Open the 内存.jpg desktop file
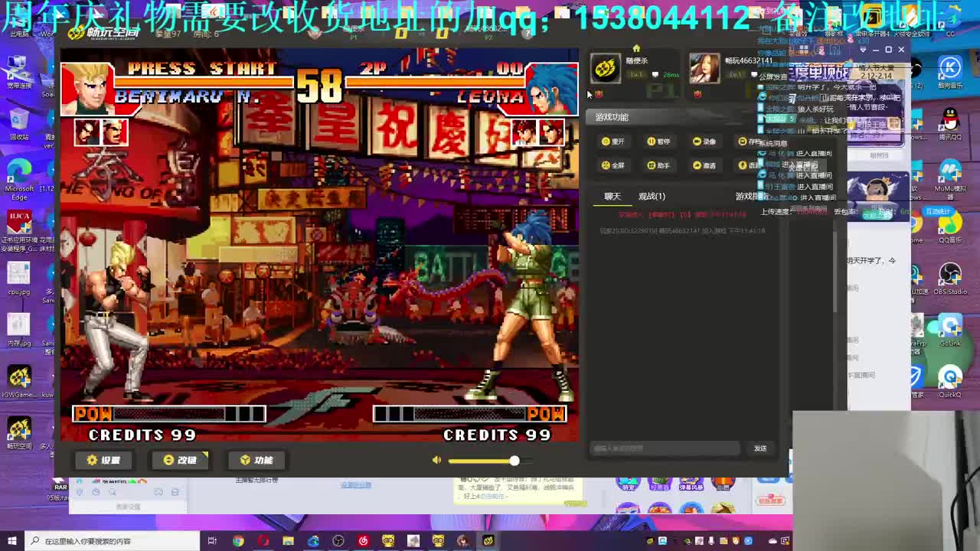The width and height of the screenshot is (980, 551). [x=19, y=331]
